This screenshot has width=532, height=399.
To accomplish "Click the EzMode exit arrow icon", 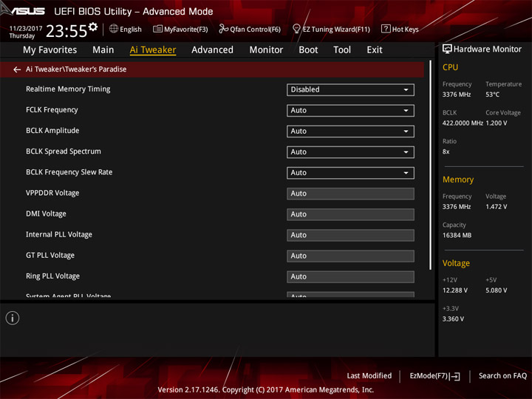I will (456, 376).
